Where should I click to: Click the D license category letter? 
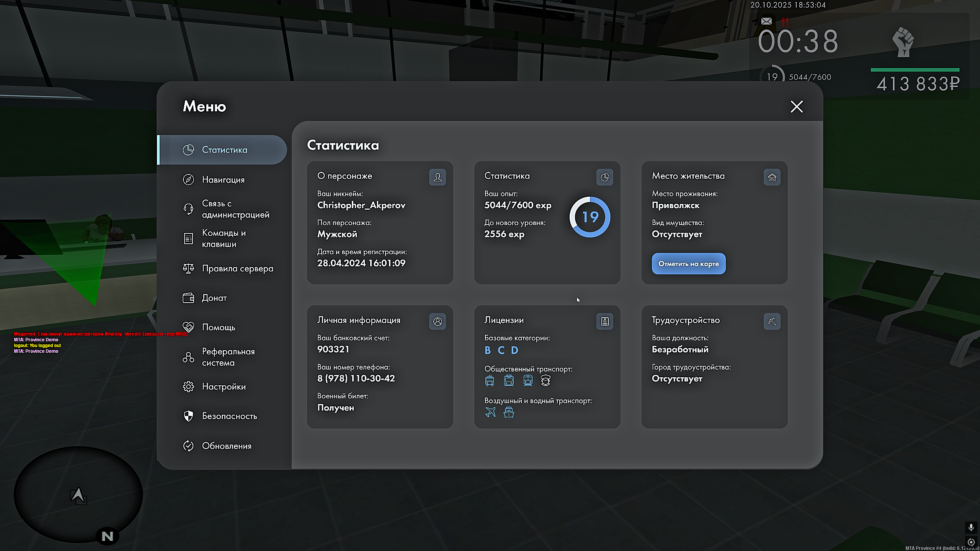click(x=514, y=350)
